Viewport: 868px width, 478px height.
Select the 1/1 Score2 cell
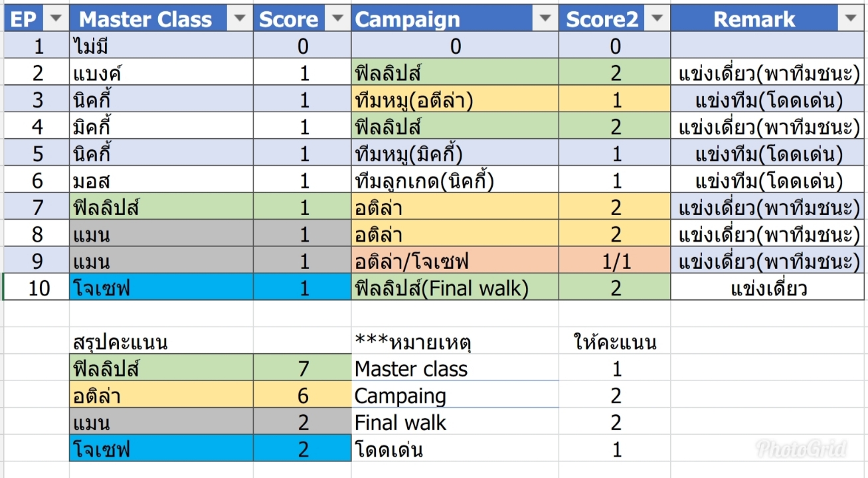coord(615,261)
